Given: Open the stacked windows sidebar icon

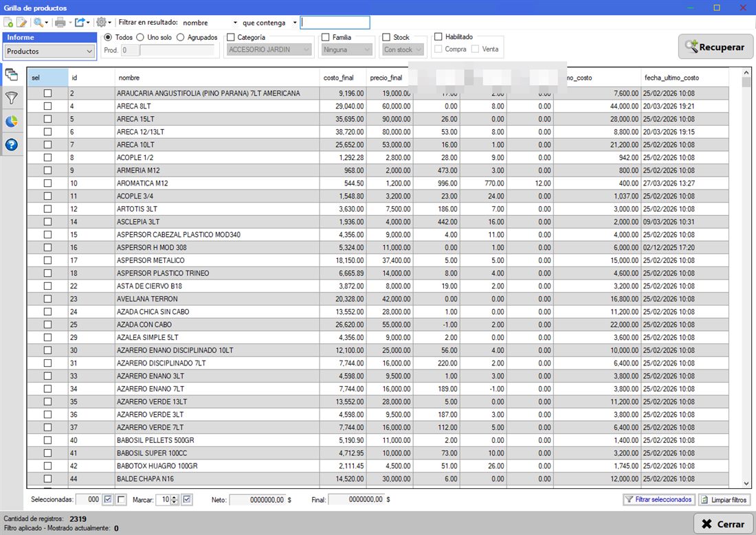Looking at the screenshot, I should (12, 74).
